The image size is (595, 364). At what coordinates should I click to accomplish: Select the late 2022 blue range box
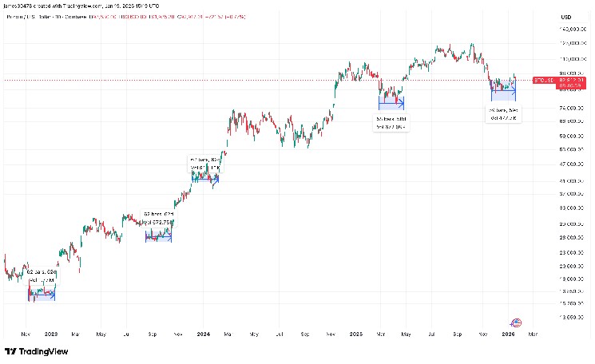pyautogui.click(x=42, y=294)
